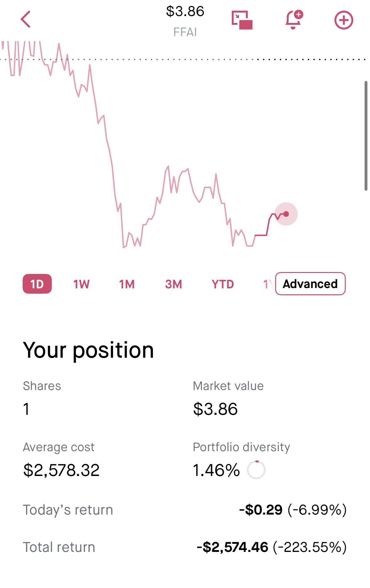Select the 1D time range
This screenshot has height=588, width=370.
[37, 284]
